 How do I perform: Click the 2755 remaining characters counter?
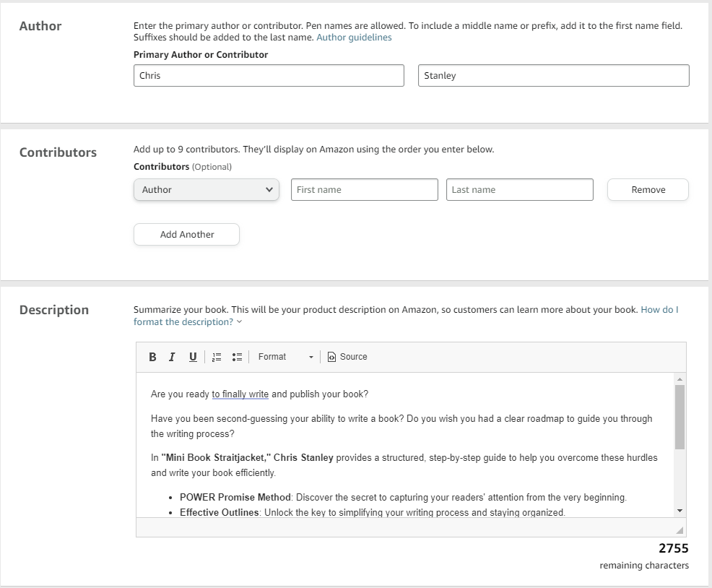tap(674, 548)
